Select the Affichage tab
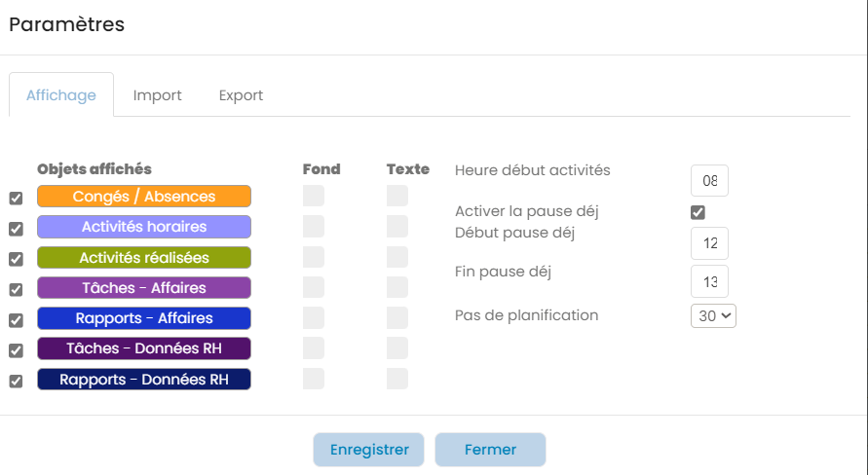This screenshot has width=868, height=475. 61,95
